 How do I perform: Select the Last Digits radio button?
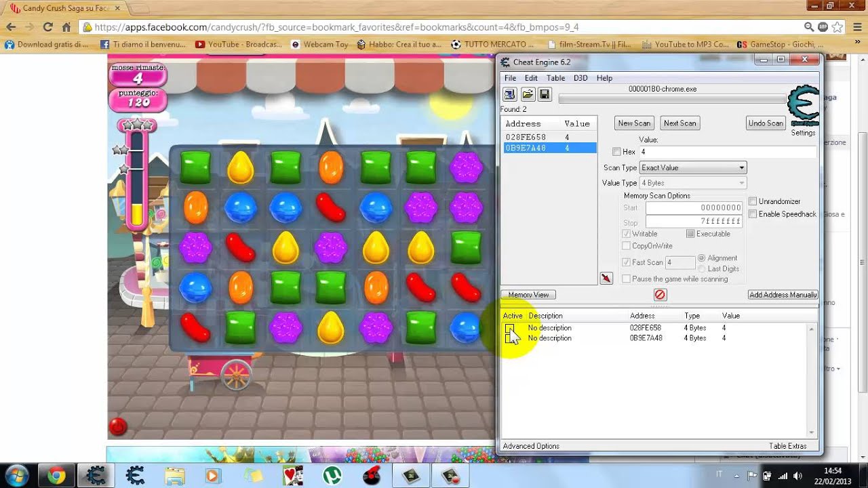(x=701, y=269)
